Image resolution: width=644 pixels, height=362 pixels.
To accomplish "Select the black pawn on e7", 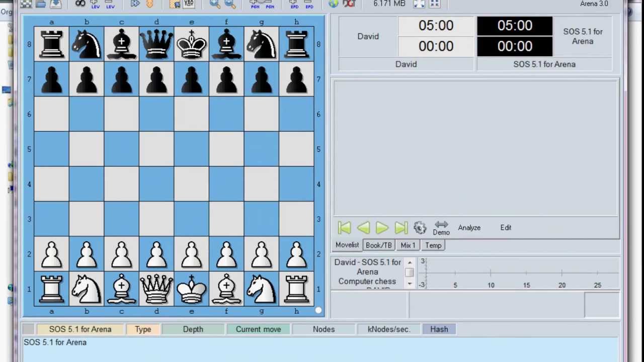I will pyautogui.click(x=191, y=79).
